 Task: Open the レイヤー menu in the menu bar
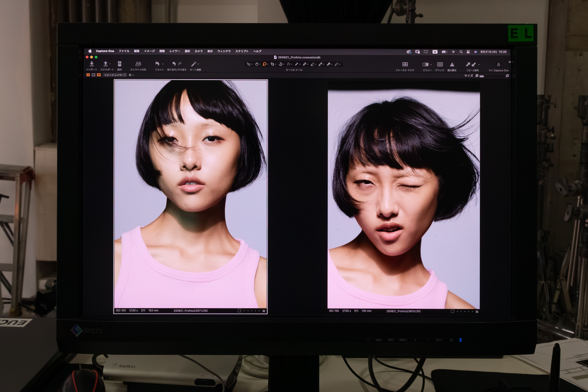tap(175, 51)
